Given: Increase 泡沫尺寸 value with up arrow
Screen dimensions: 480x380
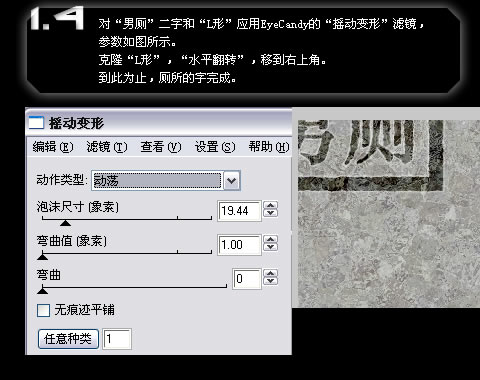Looking at the screenshot, I should coord(270,206).
